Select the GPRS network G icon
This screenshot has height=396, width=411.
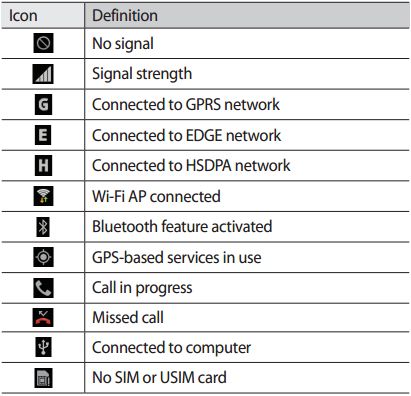pos(43,104)
